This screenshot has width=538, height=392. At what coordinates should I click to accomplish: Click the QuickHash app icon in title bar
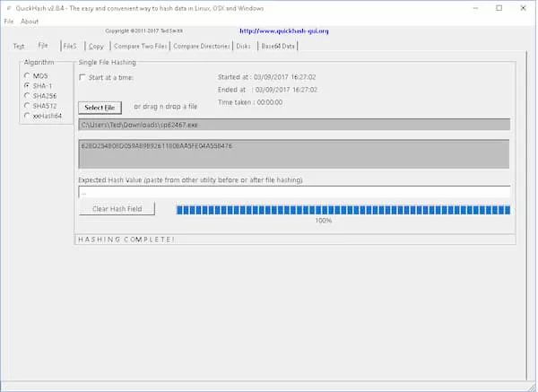click(x=9, y=8)
